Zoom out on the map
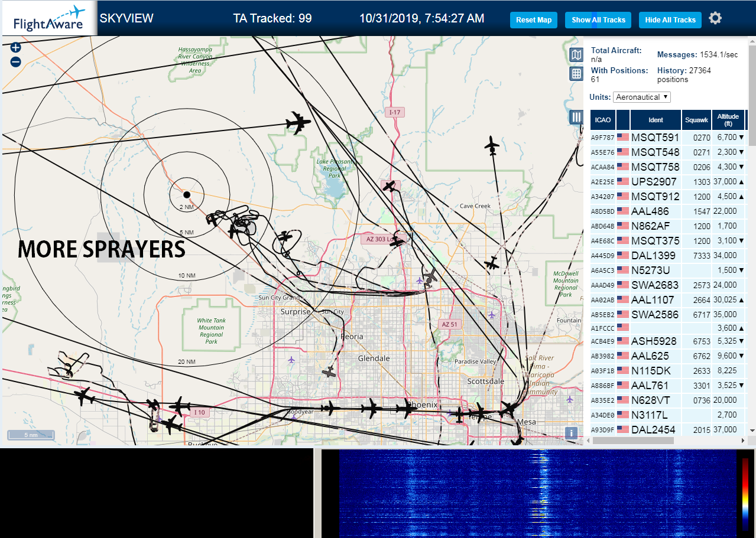 (x=16, y=61)
